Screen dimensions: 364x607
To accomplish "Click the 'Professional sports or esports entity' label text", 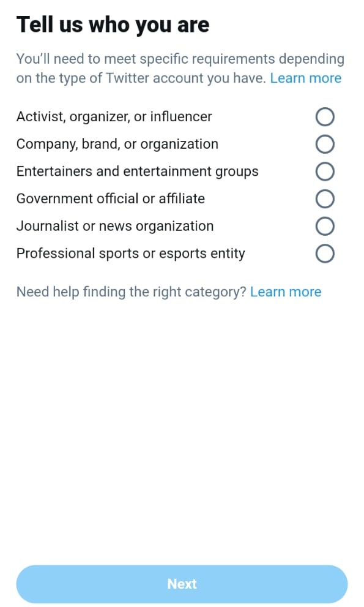I will [x=131, y=254].
